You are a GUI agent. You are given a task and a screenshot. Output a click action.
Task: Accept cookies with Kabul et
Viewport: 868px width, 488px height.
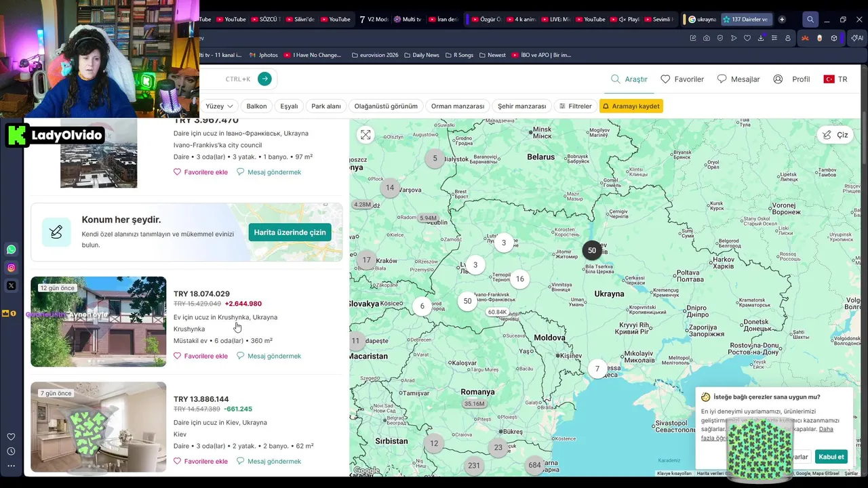point(831,457)
